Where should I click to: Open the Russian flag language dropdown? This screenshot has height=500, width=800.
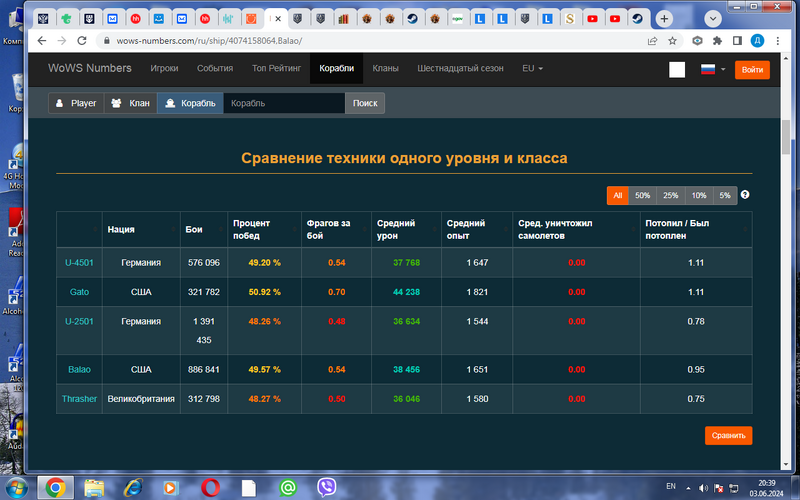[713, 69]
